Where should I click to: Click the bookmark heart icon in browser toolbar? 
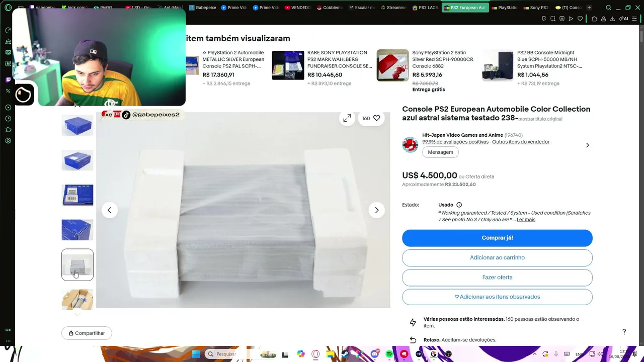click(x=580, y=19)
